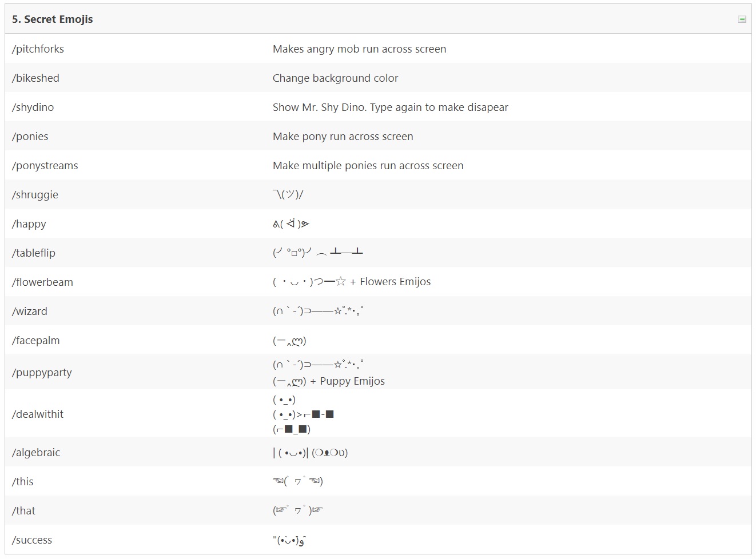Select the /shydino command
This screenshot has height=559, width=756.
(x=33, y=107)
